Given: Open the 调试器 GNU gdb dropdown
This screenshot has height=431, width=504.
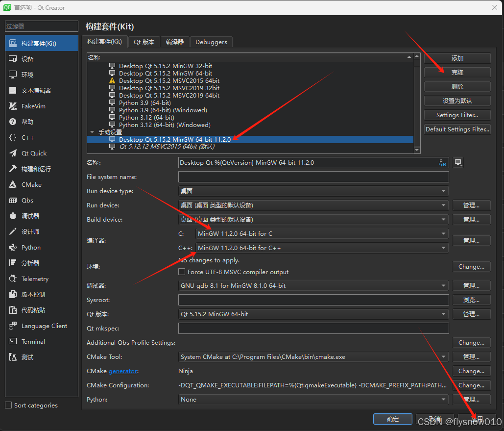Looking at the screenshot, I should 313,285.
